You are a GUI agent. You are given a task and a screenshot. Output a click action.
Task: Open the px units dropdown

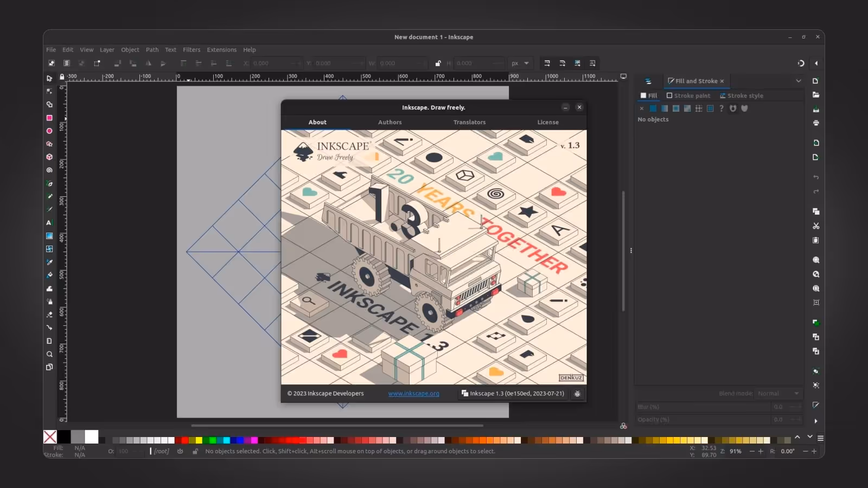520,63
